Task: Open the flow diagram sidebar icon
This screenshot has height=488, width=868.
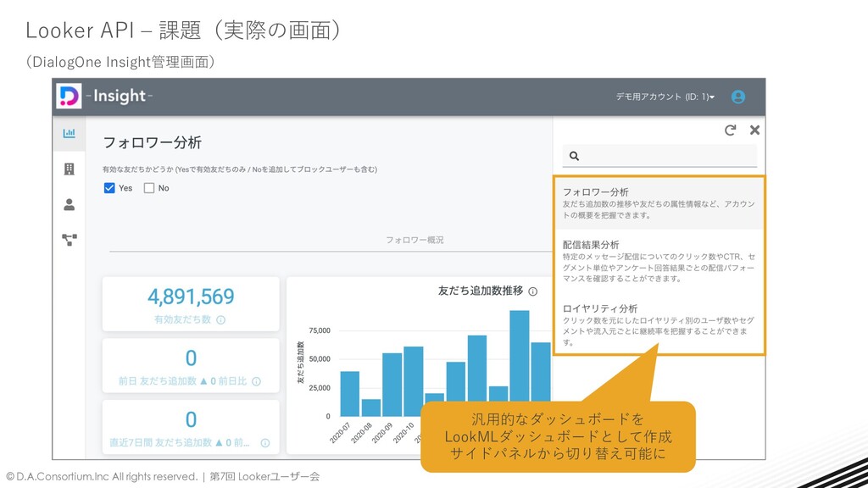Action: pos(70,240)
